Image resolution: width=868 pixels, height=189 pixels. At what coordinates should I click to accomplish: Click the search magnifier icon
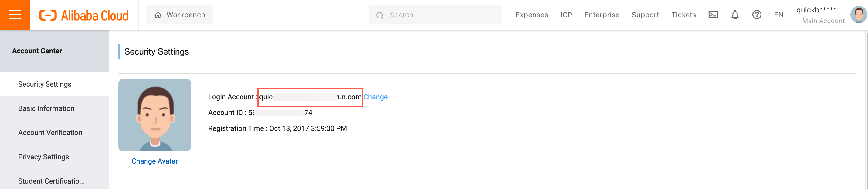click(380, 15)
